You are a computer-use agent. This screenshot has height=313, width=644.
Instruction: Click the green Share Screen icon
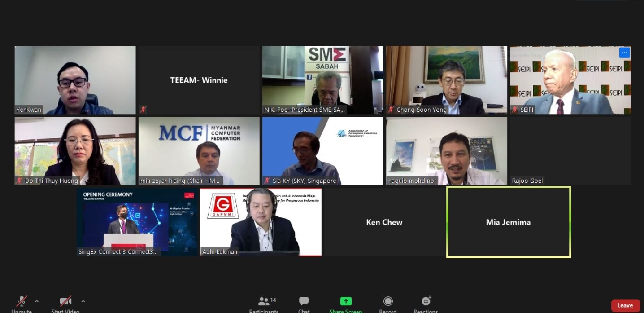(346, 301)
